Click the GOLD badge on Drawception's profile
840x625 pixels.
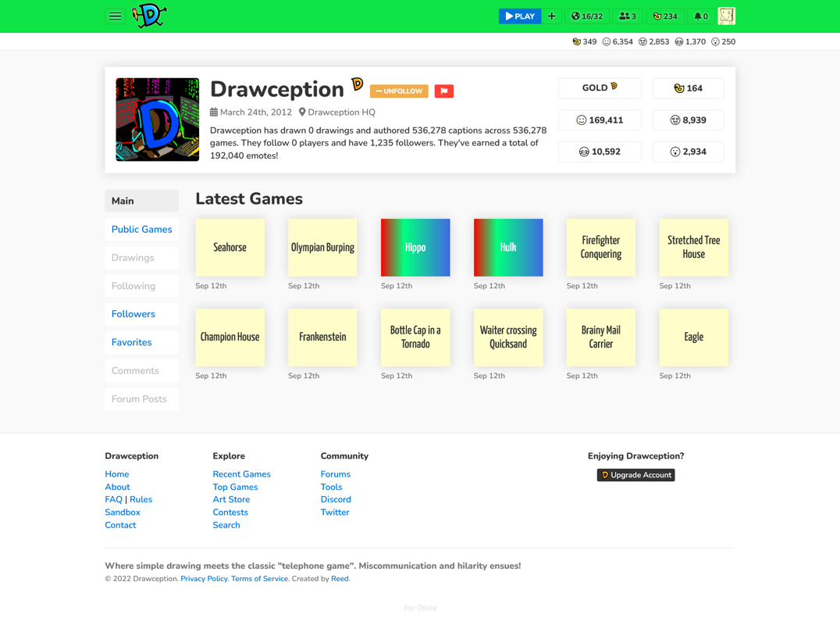pos(599,87)
